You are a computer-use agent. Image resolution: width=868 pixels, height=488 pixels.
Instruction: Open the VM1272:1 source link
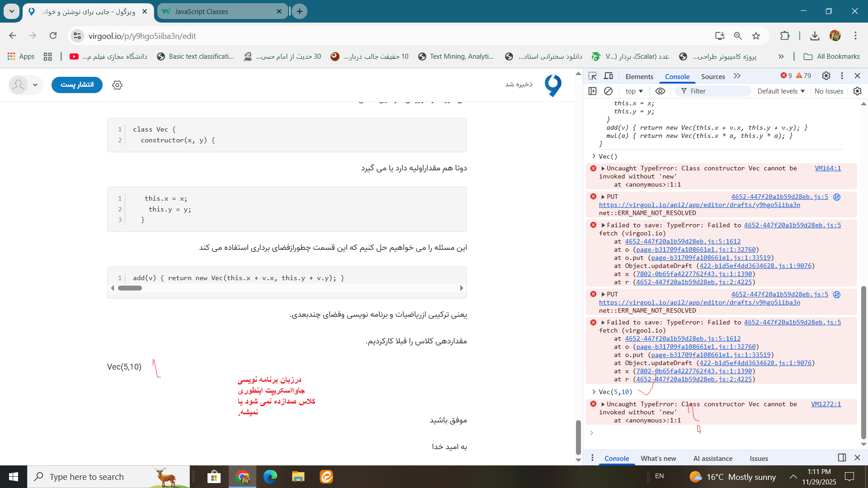[826, 404]
